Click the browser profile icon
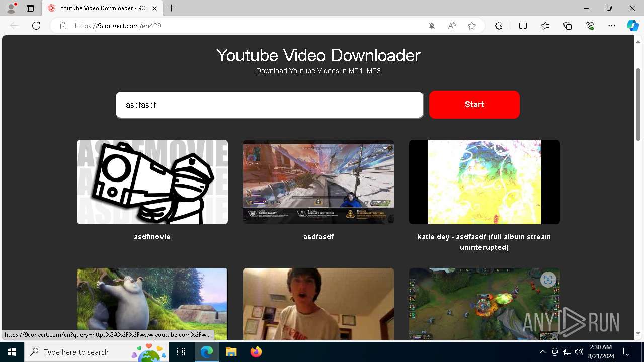This screenshot has height=362, width=644. coord(11,8)
